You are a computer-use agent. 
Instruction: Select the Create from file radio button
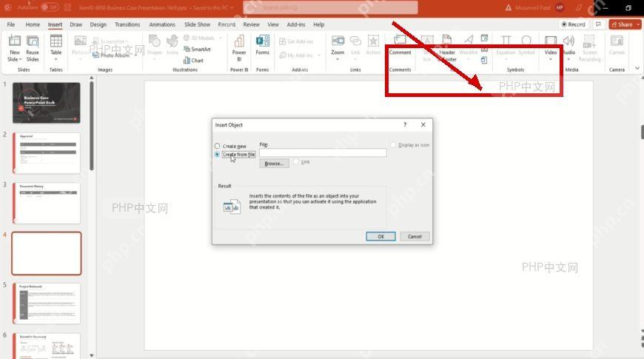[218, 155]
